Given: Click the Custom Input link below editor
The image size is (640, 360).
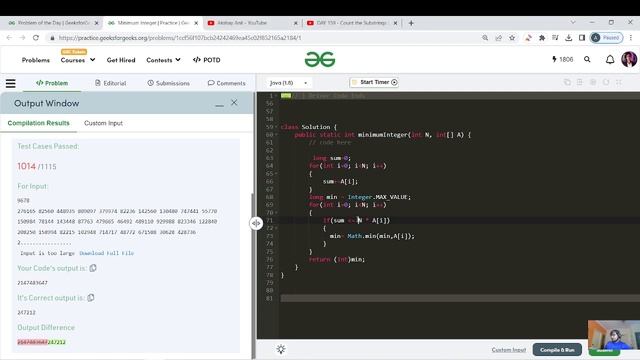Looking at the screenshot, I should coord(509,350).
